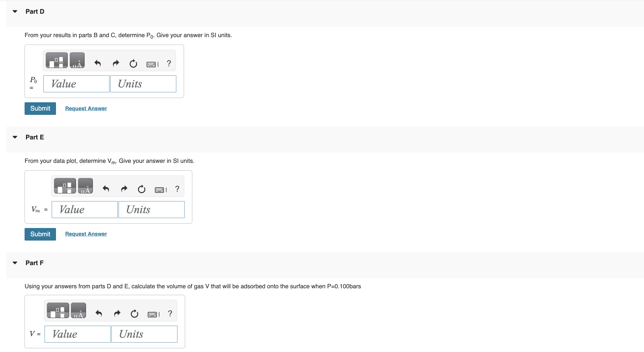Open templates tool in Part F toolbar
Screen dimensions: 644x352
pos(58,311)
